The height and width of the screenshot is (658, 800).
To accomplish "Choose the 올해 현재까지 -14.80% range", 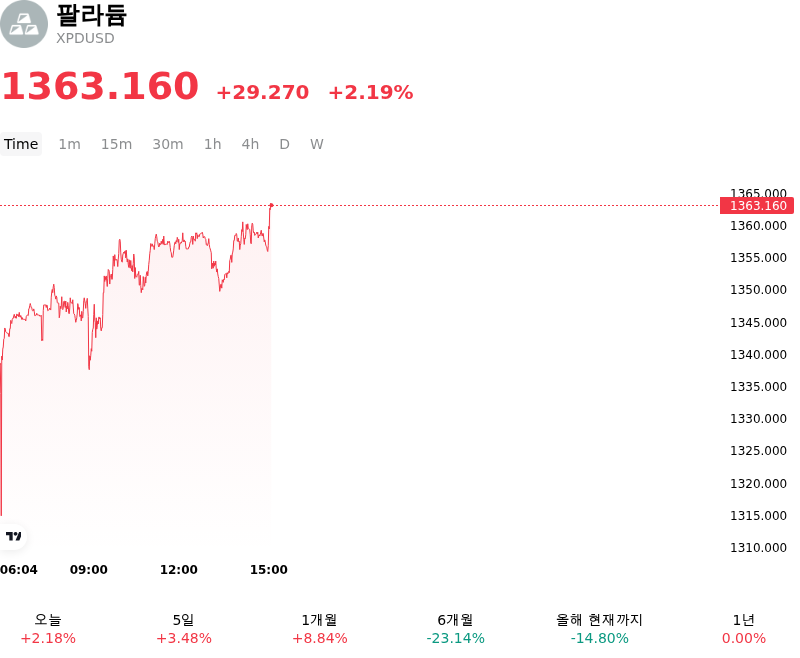I will coord(599,629).
